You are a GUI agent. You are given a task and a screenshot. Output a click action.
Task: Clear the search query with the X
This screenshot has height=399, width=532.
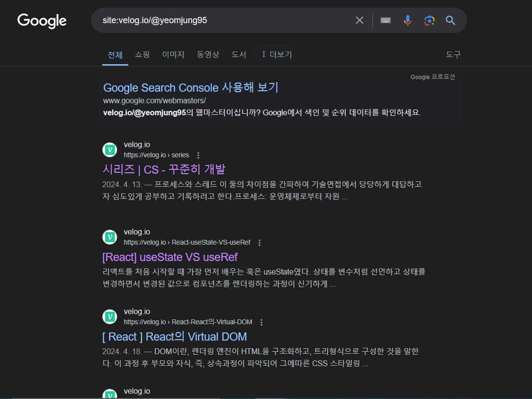pyautogui.click(x=359, y=20)
